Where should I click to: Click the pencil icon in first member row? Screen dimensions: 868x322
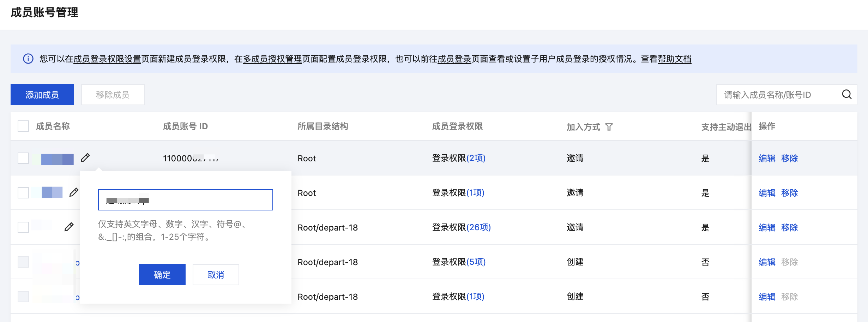click(x=85, y=158)
